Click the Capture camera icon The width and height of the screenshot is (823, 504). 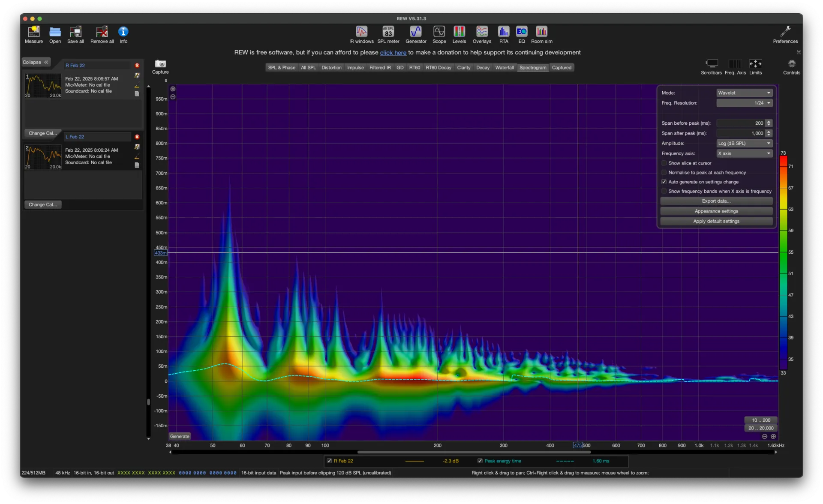pos(160,64)
